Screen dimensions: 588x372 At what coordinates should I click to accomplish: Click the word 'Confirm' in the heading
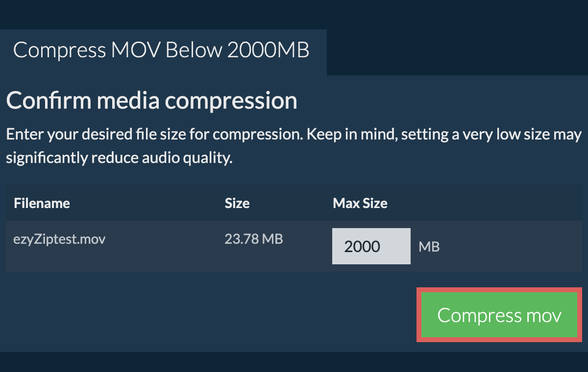coord(49,101)
